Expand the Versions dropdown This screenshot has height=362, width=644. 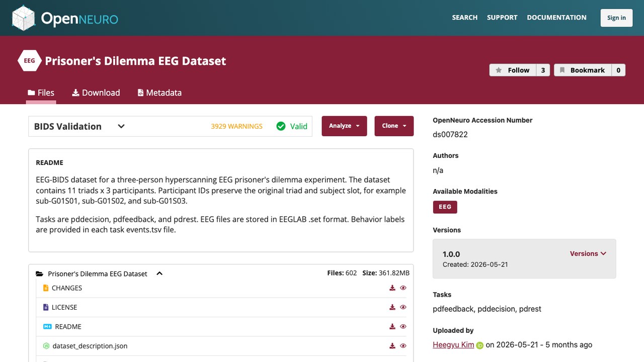click(588, 254)
